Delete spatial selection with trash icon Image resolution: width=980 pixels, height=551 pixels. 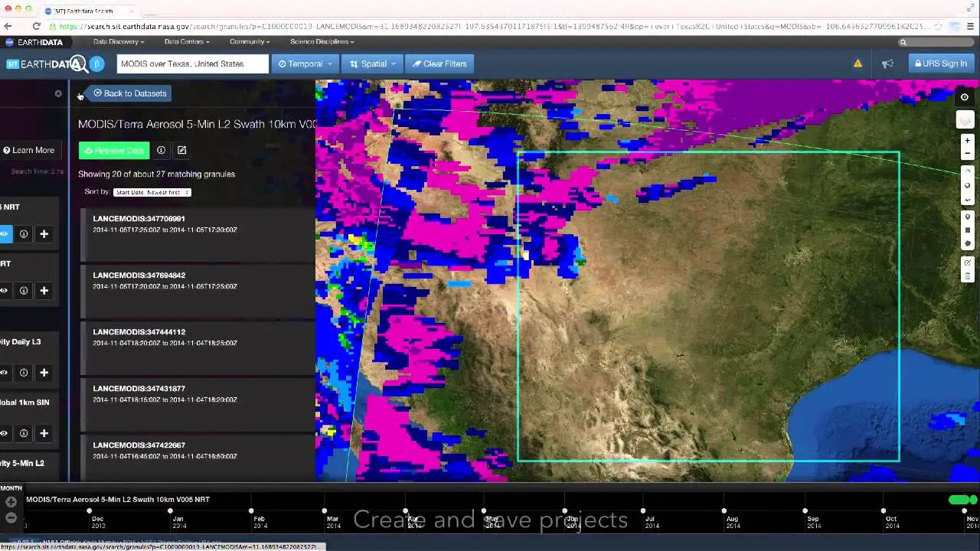click(968, 275)
